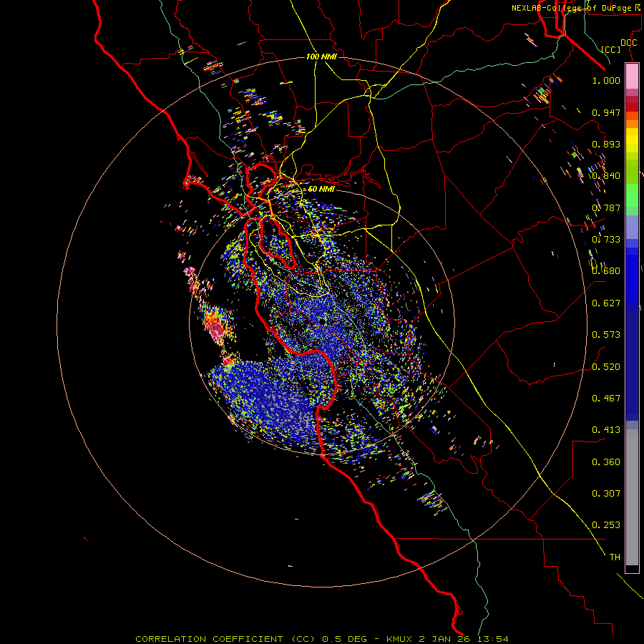The image size is (644, 644).
Task: Click the 0.307 legend value
Action: (x=606, y=493)
